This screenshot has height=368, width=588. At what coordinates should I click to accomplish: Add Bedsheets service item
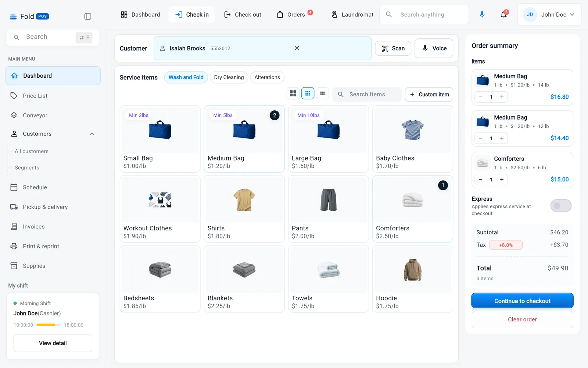pyautogui.click(x=160, y=279)
